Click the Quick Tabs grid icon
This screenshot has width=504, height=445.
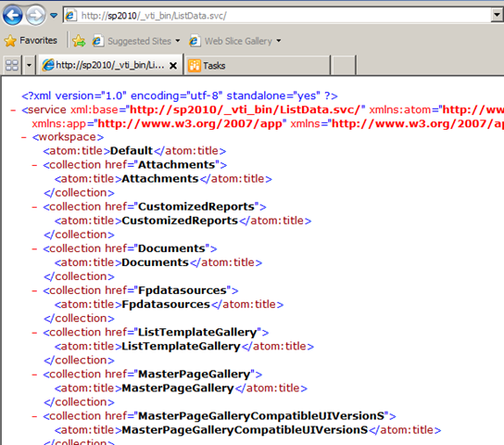pos(12,66)
